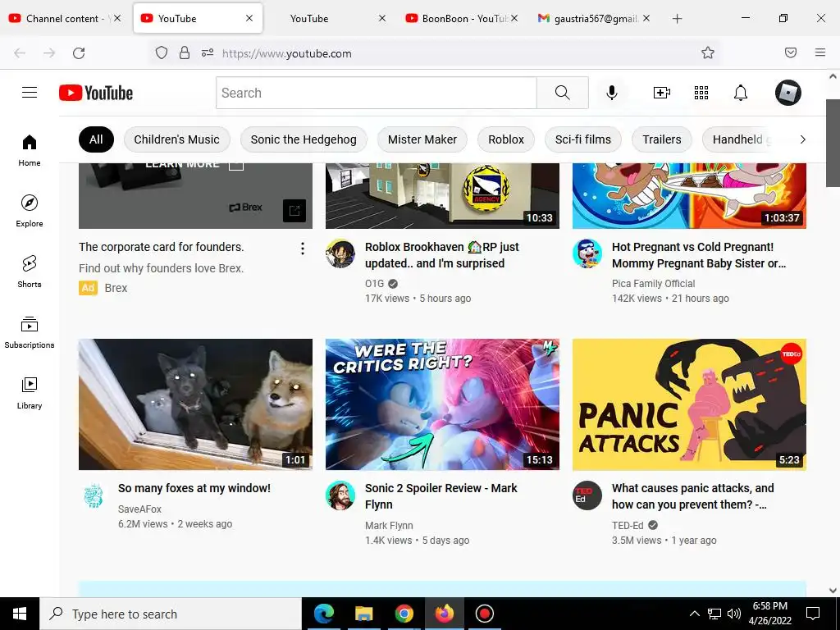840x630 pixels.
Task: Open Library in sidebar
Action: (30, 393)
